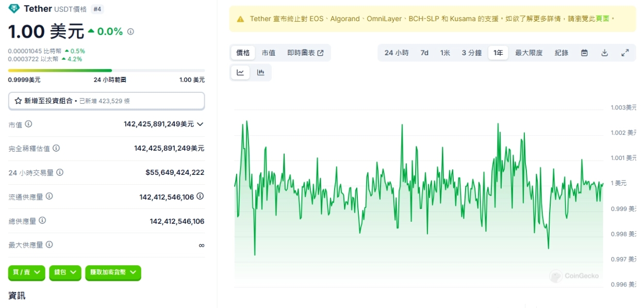The height and width of the screenshot is (308, 644).
Task: Click the 新增至投資組合 button
Action: pos(107,101)
